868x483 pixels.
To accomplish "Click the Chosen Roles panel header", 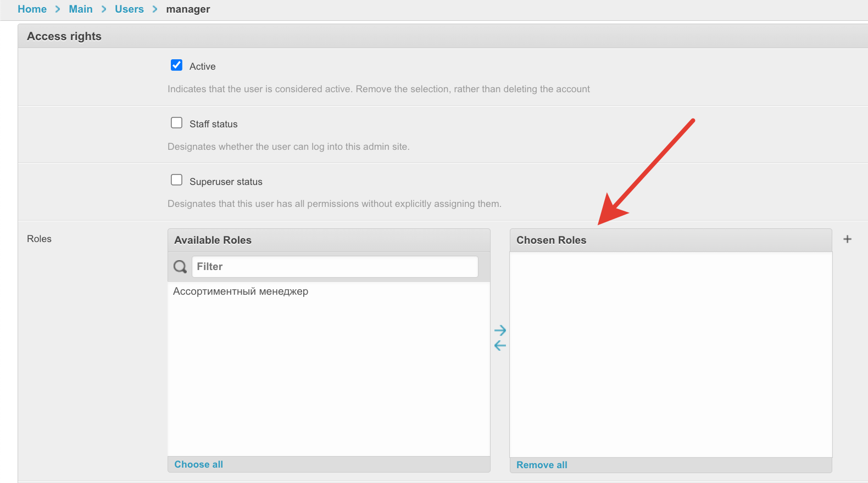I will coord(551,240).
